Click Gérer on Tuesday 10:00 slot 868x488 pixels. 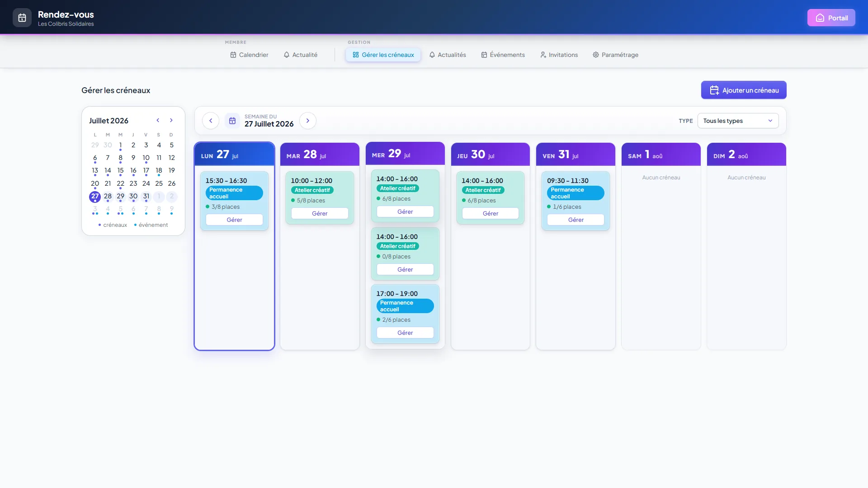pyautogui.click(x=320, y=214)
